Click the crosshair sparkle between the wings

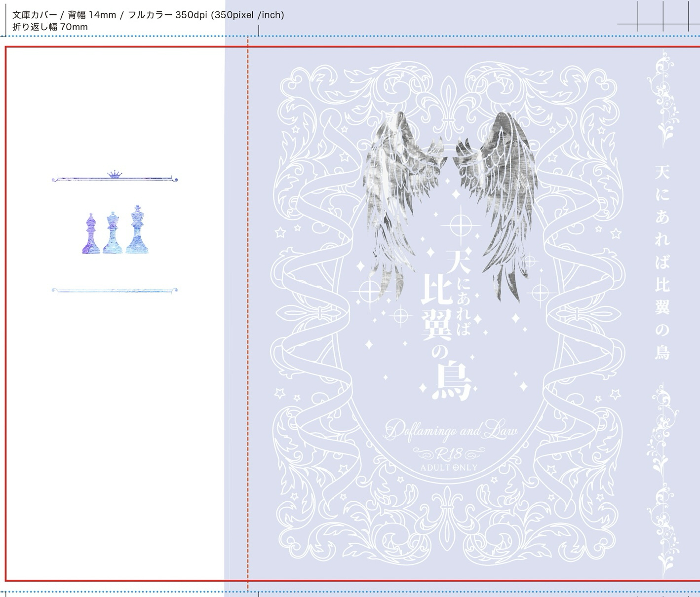[460, 226]
